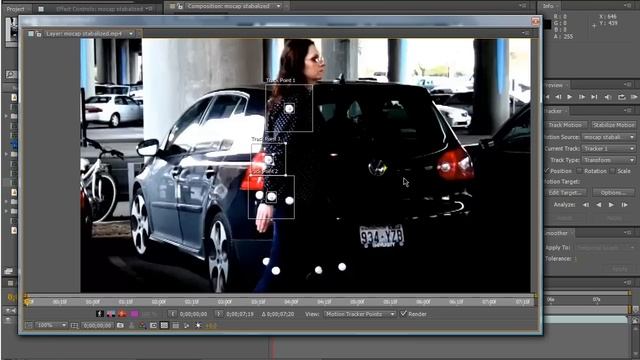Click the always preview this view icon
640x360 pixels.
pos(29,325)
